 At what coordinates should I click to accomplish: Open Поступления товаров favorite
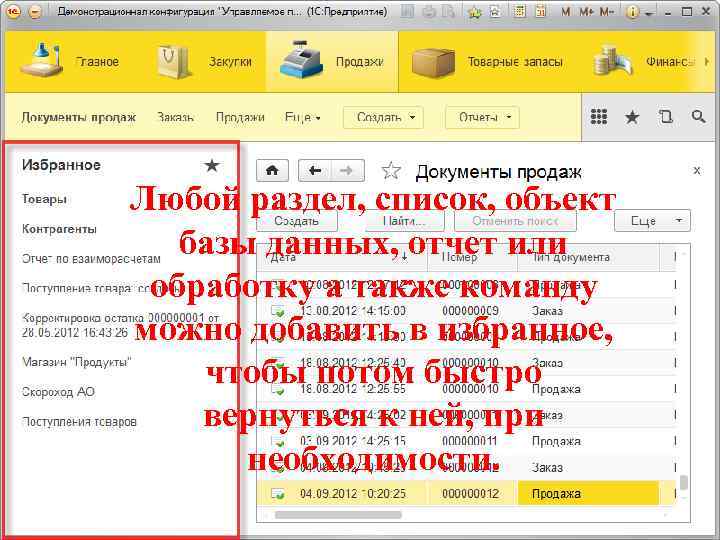(x=79, y=422)
